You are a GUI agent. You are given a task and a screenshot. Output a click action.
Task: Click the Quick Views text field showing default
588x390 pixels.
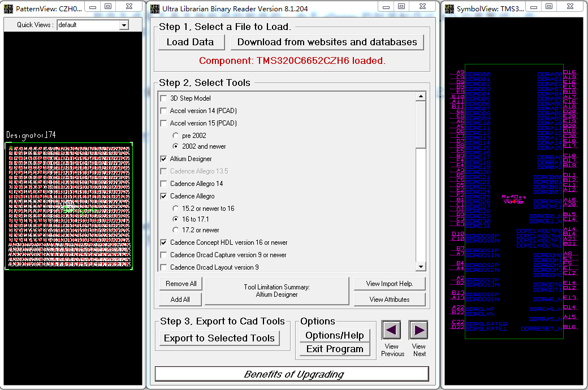89,25
